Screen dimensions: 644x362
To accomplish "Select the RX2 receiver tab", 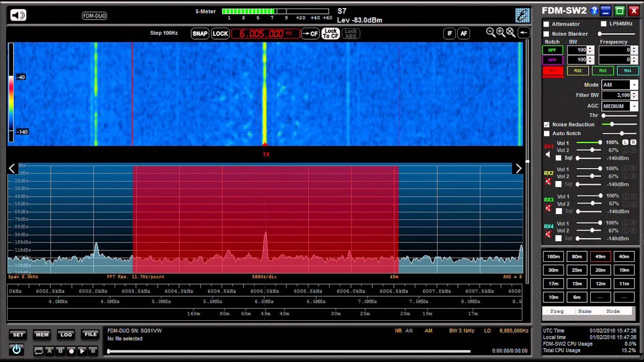I will pyautogui.click(x=578, y=71).
